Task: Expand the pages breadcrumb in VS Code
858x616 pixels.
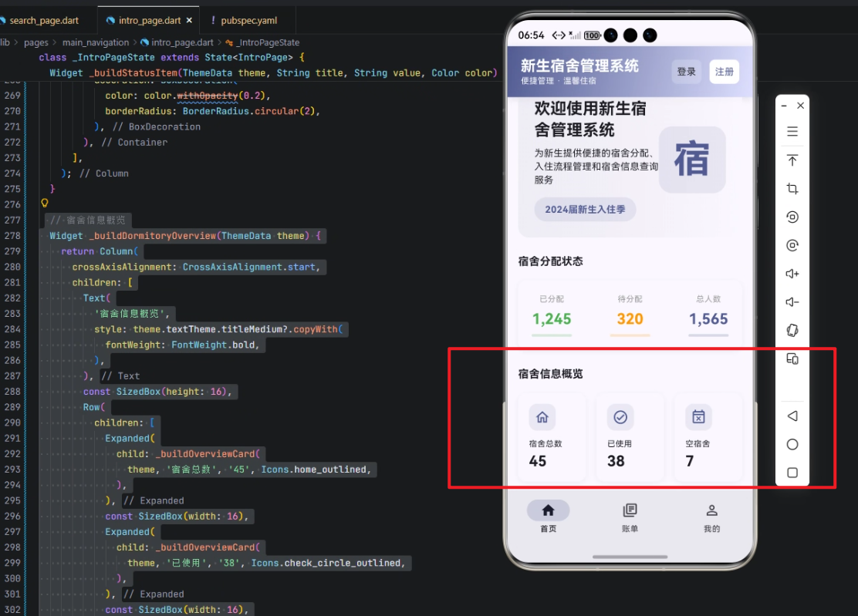Action: (x=35, y=42)
